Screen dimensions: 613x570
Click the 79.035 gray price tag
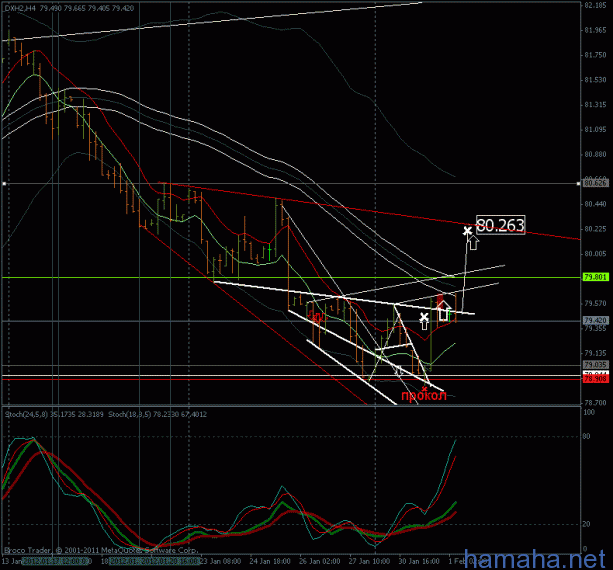tap(595, 365)
